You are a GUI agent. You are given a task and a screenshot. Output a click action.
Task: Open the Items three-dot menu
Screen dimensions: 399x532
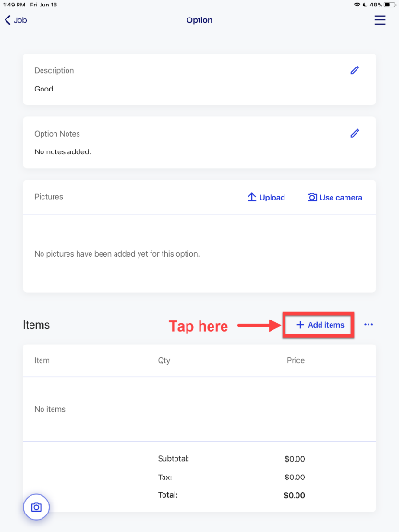coord(369,325)
